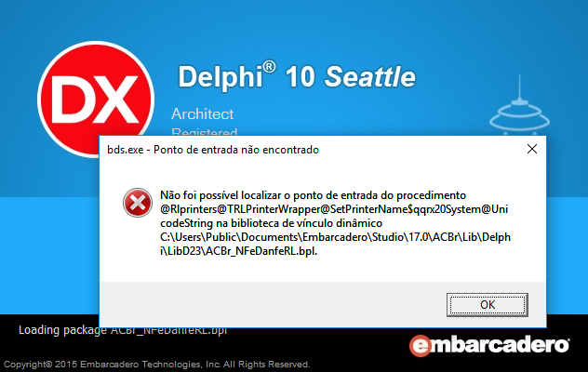Click the '@Rlprinters@TRLPrinterWrapper' procedure name line

[x=334, y=209]
